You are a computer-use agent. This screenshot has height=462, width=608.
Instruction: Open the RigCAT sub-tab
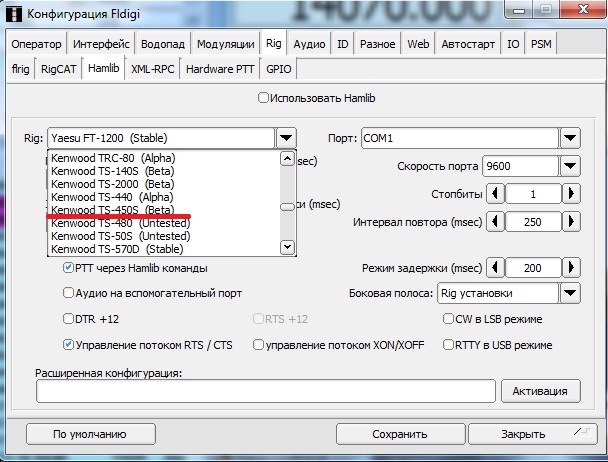59,69
